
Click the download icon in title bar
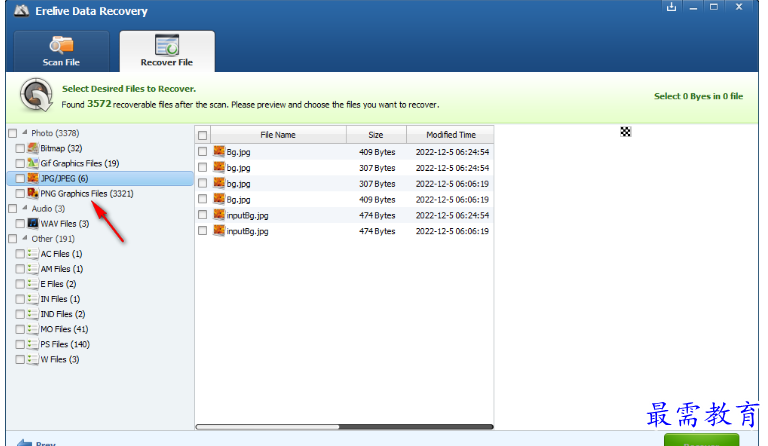[671, 7]
